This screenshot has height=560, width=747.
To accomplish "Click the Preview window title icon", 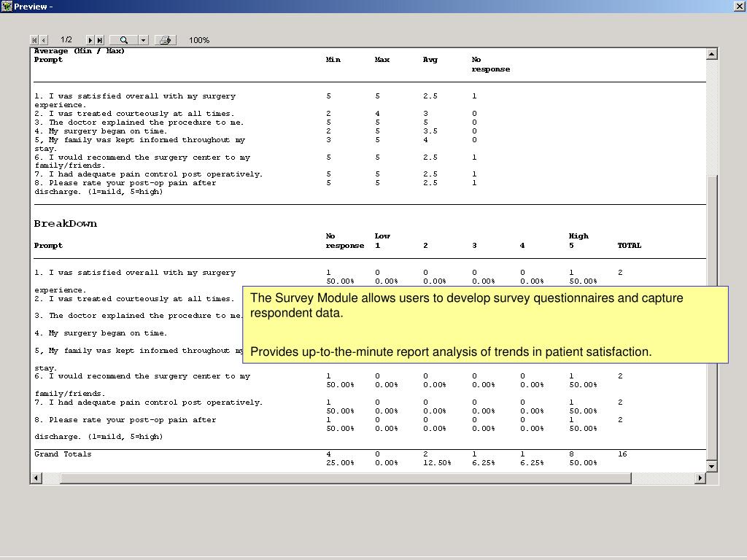I will pos(6,6).
